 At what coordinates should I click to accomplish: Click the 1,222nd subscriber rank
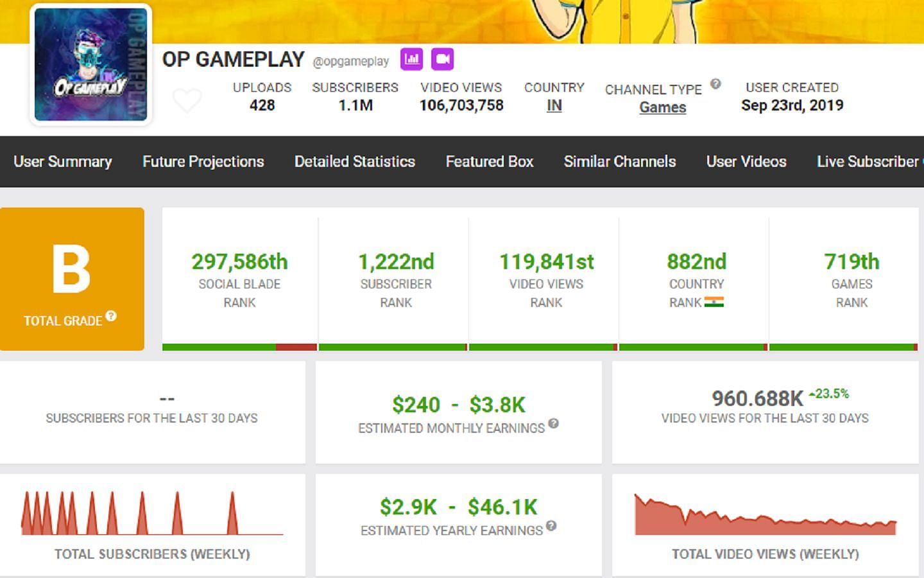tap(396, 261)
